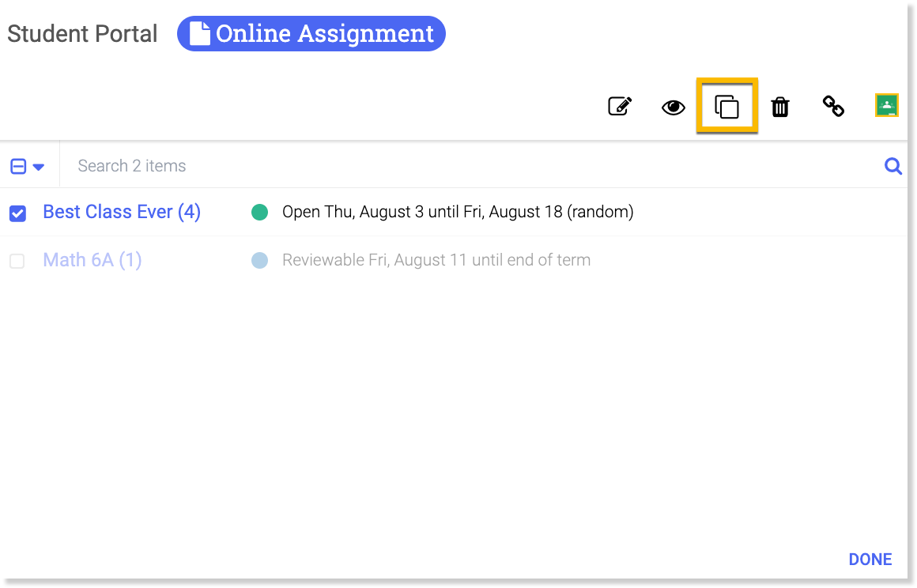The width and height of the screenshot is (917, 588).
Task: Click document icon in Online Assignment badge
Action: [x=200, y=34]
